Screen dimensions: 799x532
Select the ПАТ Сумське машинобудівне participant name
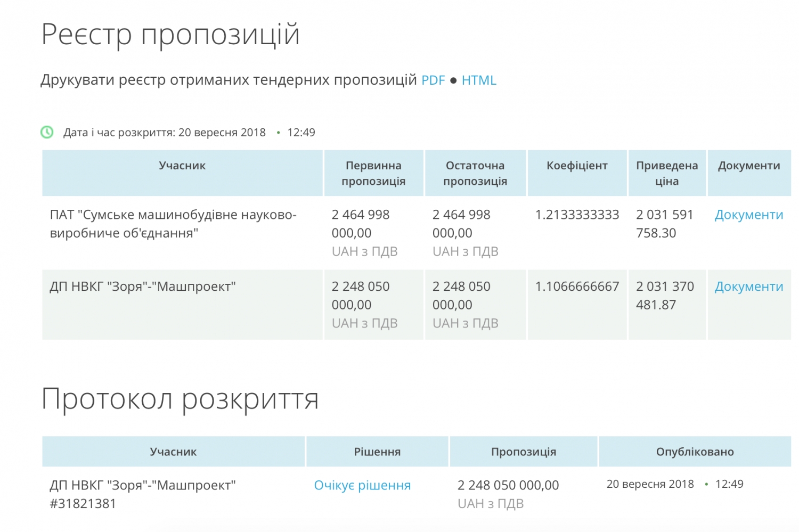pyautogui.click(x=173, y=224)
